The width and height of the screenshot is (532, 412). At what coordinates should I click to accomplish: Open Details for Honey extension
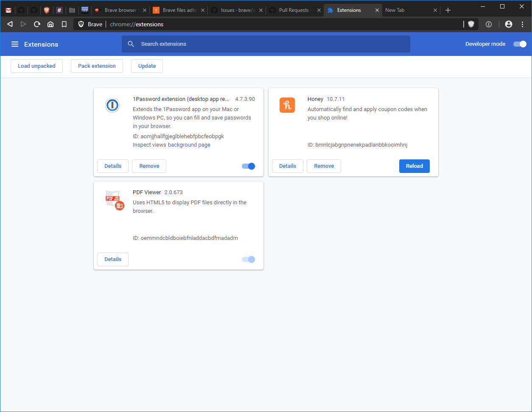[x=288, y=166]
